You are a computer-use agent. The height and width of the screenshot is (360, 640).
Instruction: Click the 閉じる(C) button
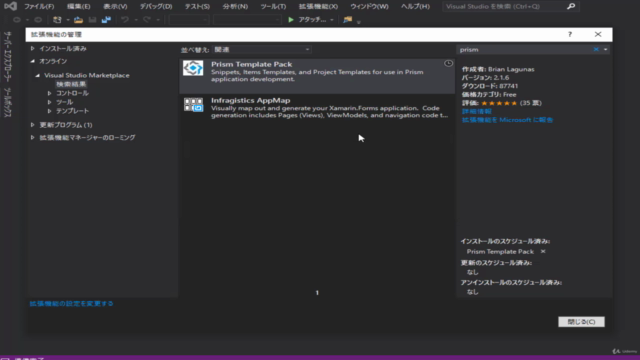[581, 322]
